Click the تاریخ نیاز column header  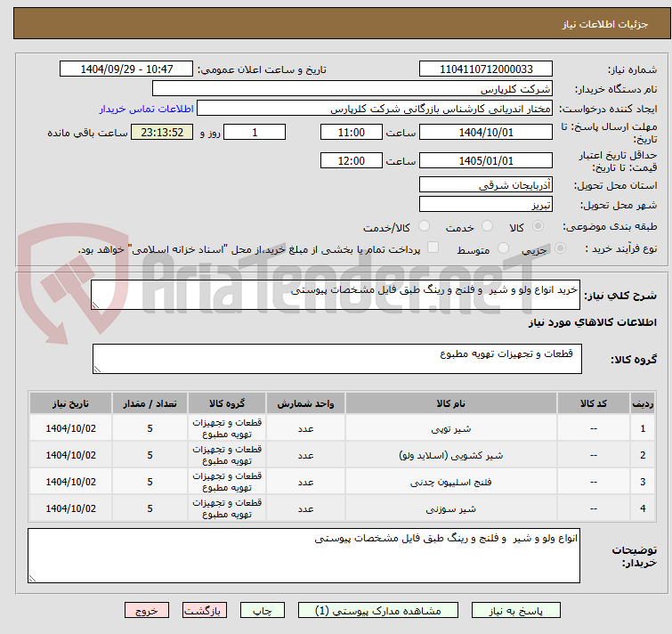70,403
